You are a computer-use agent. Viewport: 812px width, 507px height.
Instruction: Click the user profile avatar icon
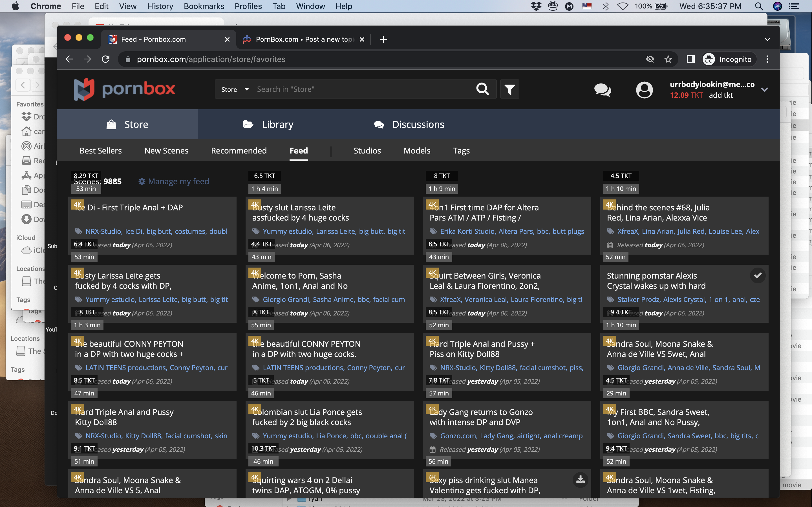coord(644,90)
